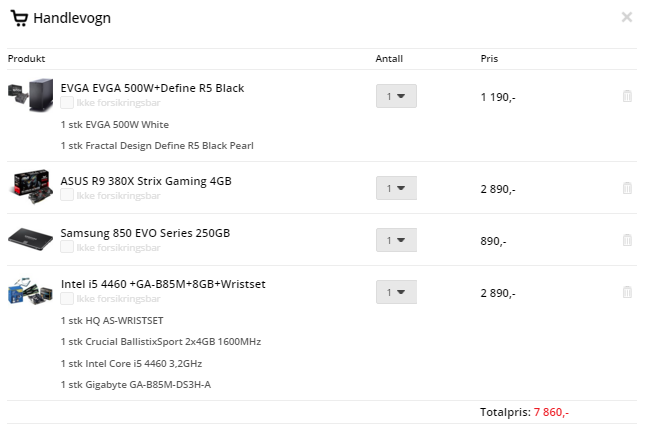Delete the EVGA 500W+Define R5 item with trash icon

point(627,96)
